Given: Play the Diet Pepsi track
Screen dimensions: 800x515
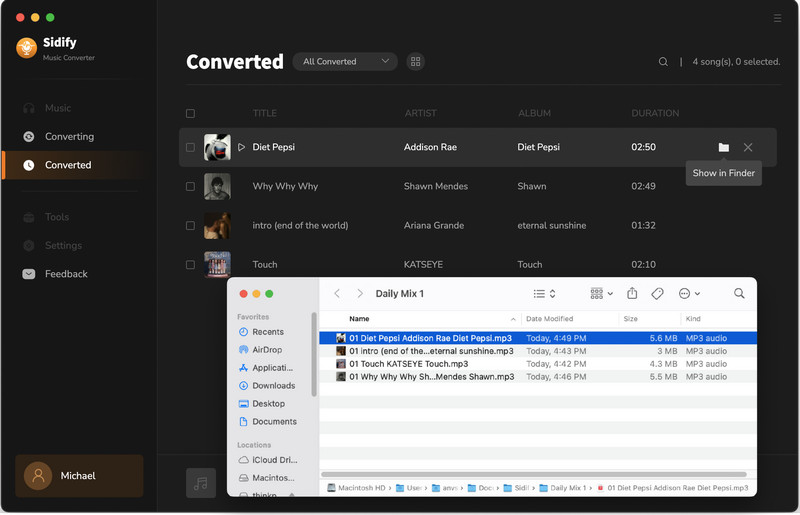Looking at the screenshot, I should 241,147.
